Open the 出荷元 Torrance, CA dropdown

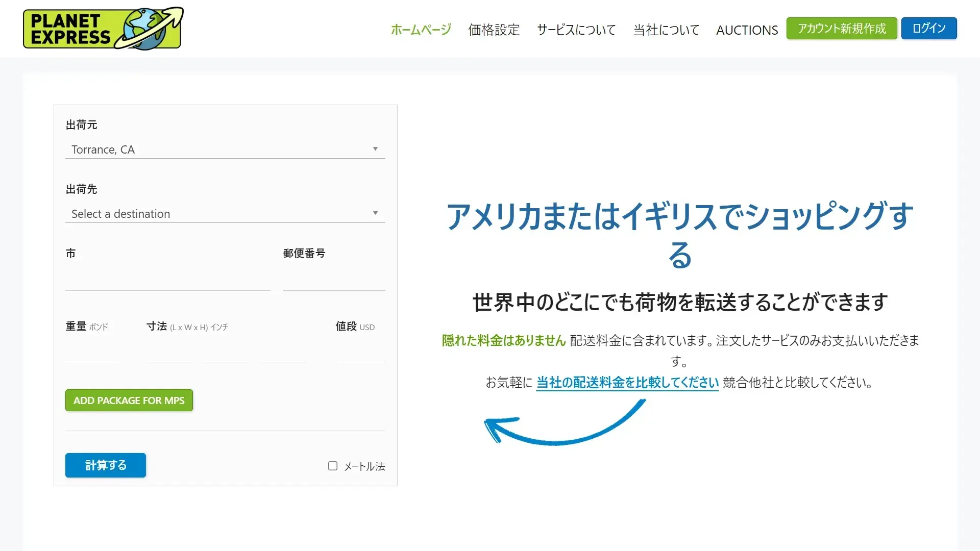(225, 149)
